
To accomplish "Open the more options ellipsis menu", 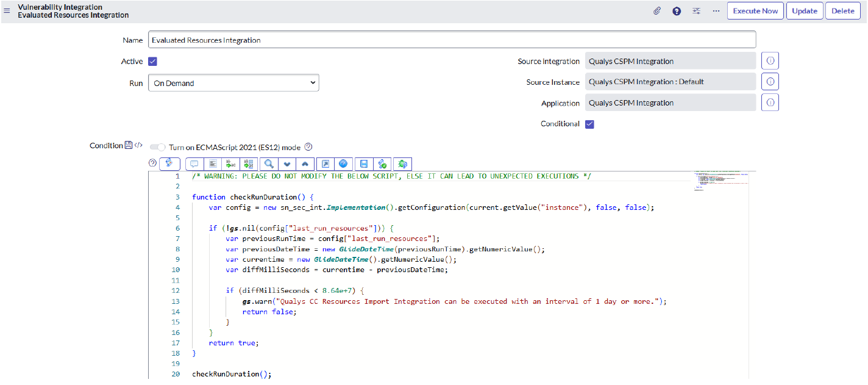I will pos(716,11).
